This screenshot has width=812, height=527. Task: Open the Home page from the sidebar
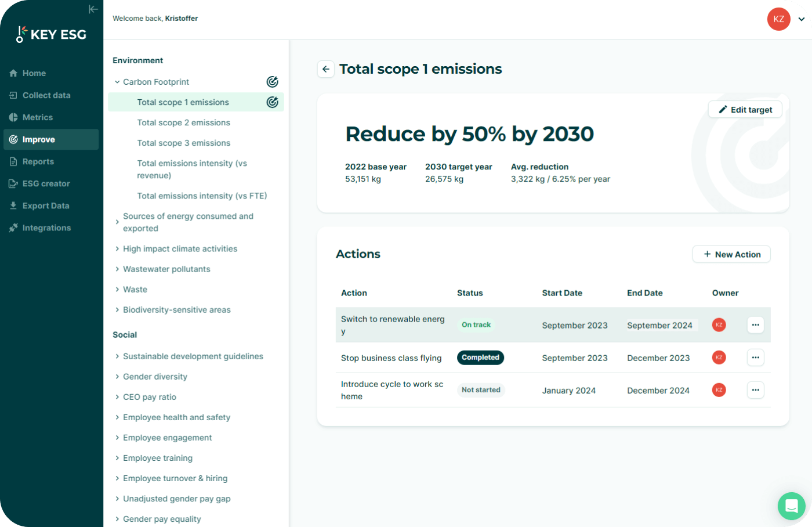point(33,73)
